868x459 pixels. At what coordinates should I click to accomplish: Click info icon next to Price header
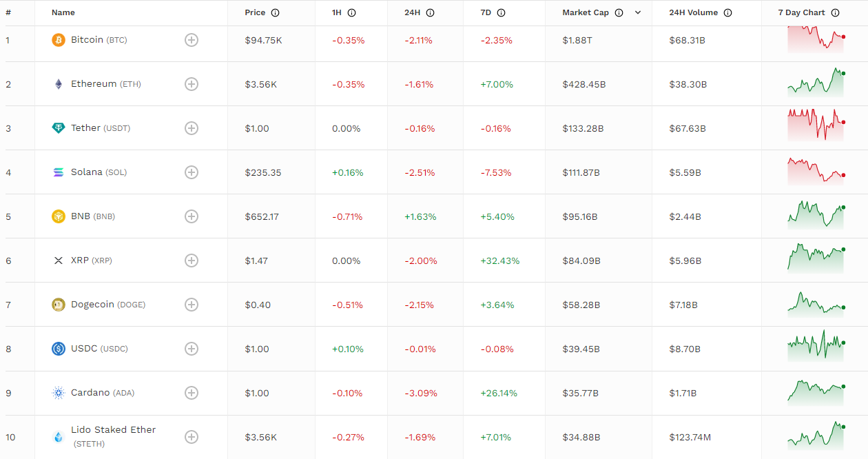coord(276,12)
